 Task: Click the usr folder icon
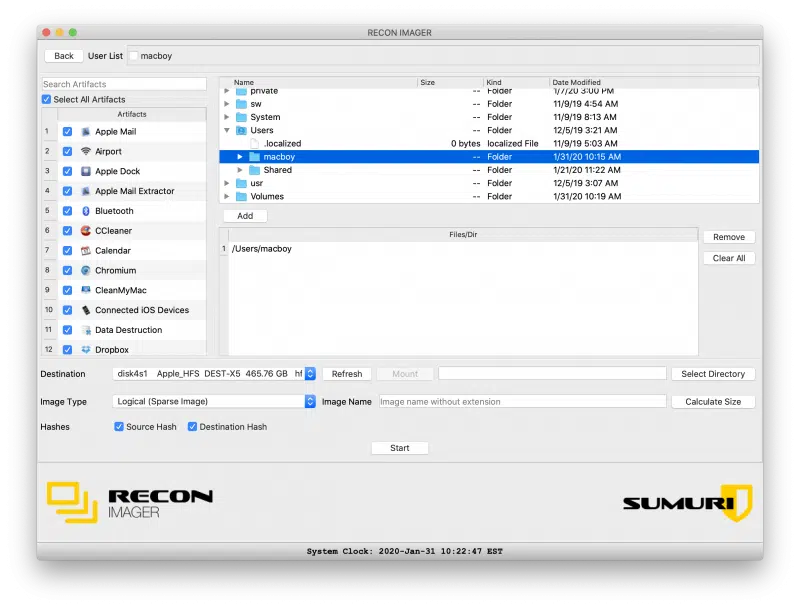241,183
